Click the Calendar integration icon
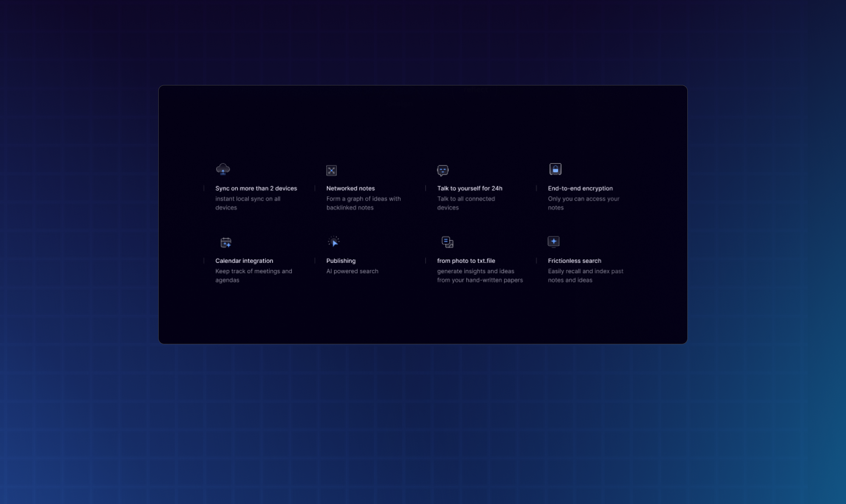846x504 pixels. coord(226,242)
